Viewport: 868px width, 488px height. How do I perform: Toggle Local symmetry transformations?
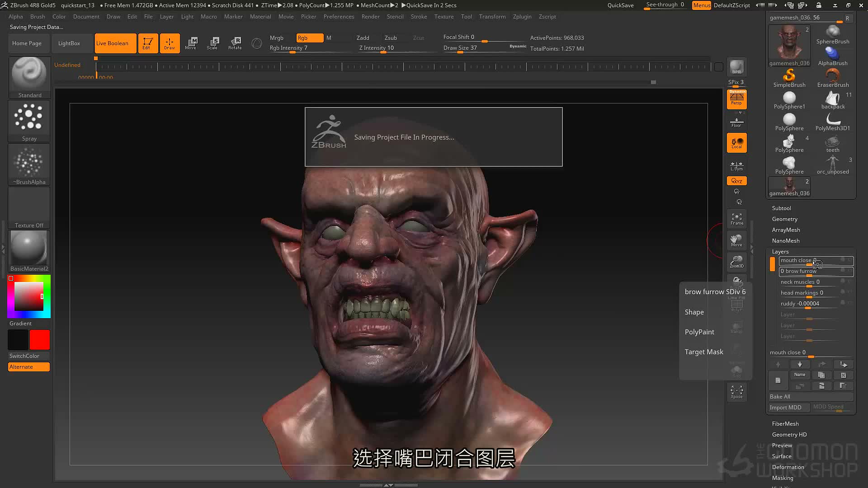(x=736, y=143)
